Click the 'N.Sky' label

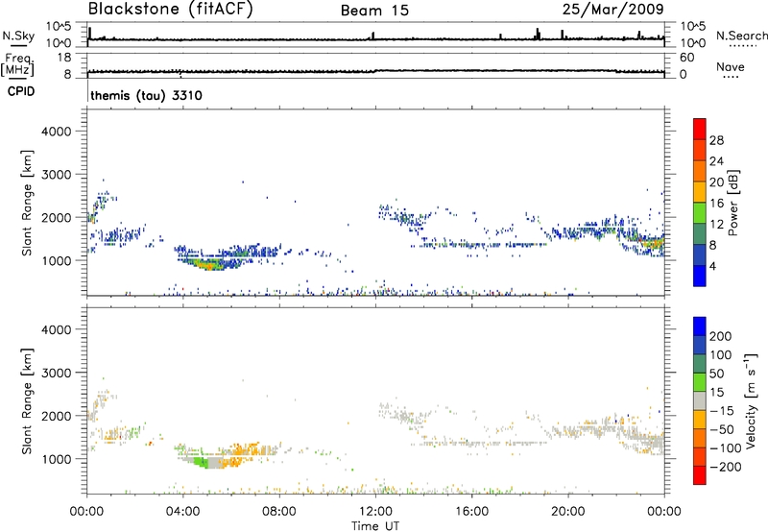coord(18,36)
